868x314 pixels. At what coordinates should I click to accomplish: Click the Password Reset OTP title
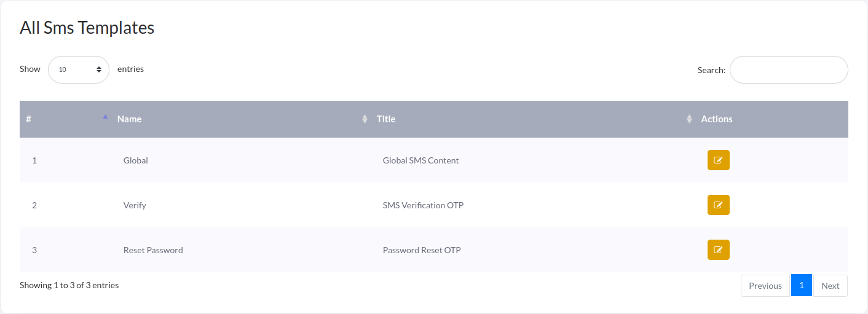[422, 250]
